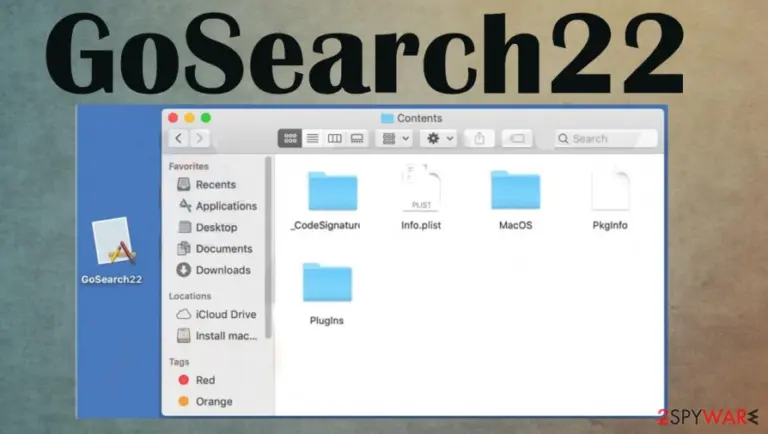The height and width of the screenshot is (434, 768).
Task: Select Downloads in the Favorites list
Action: click(223, 270)
